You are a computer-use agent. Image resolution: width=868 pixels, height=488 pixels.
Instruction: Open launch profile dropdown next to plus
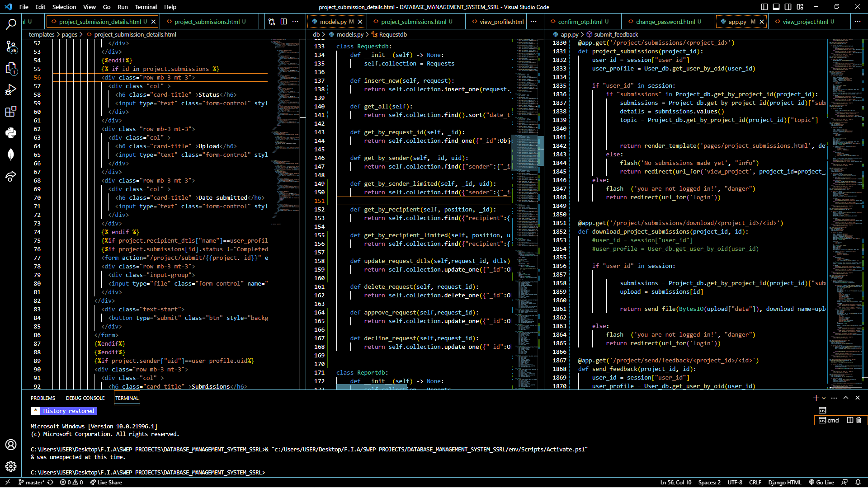pyautogui.click(x=824, y=398)
